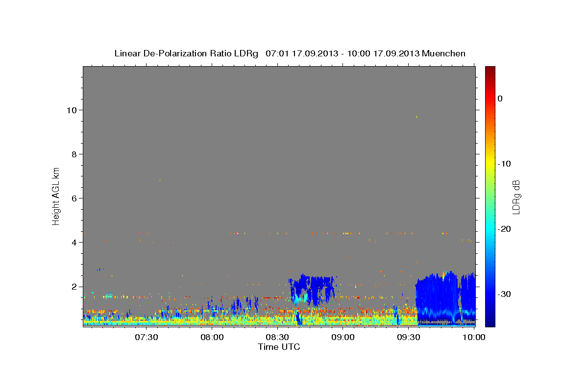588x392 pixels.
Task: Click the 07:30 time tick label
Action: (x=147, y=338)
